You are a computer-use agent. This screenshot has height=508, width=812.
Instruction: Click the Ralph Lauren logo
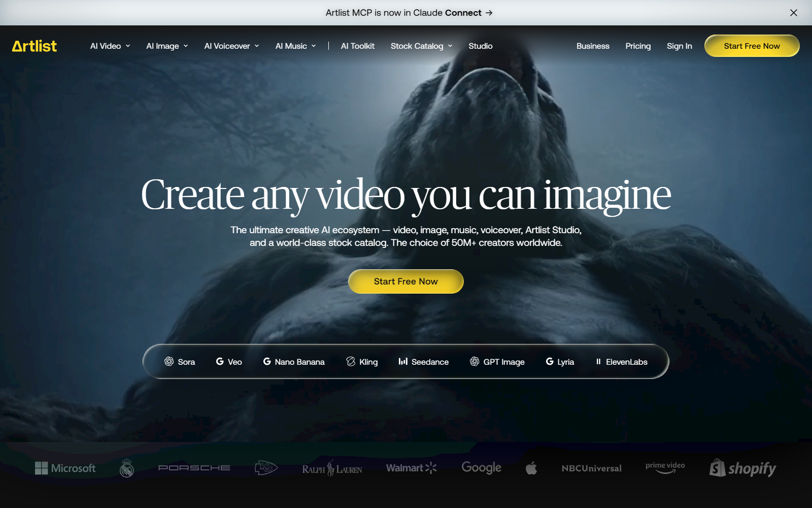point(332,468)
